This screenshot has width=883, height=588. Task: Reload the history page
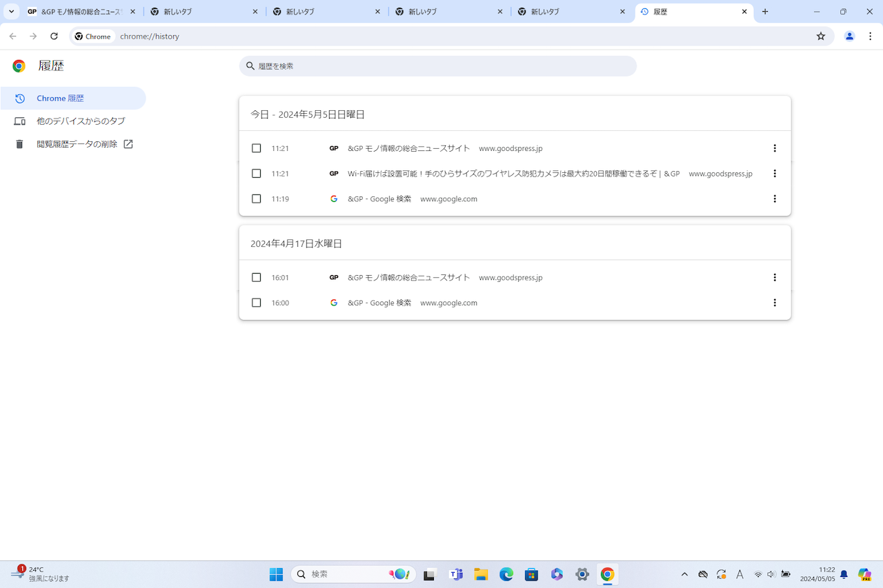(54, 37)
